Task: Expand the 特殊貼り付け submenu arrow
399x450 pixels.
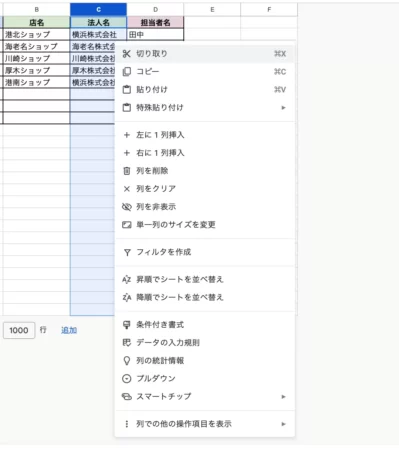Action: click(x=283, y=108)
